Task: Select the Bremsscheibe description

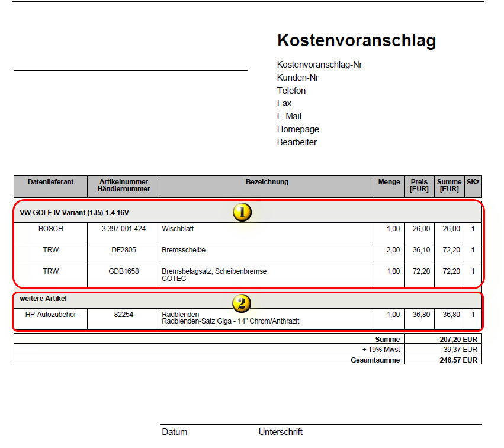Action: [184, 250]
